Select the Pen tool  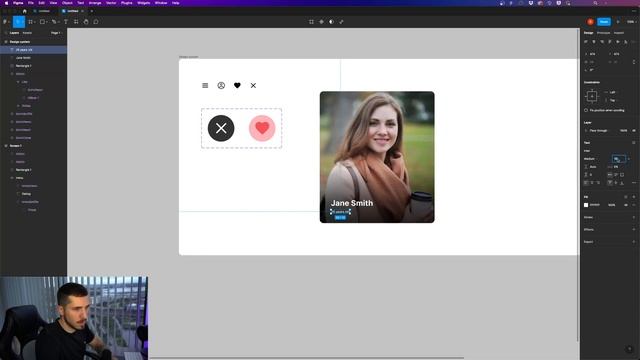(54, 22)
